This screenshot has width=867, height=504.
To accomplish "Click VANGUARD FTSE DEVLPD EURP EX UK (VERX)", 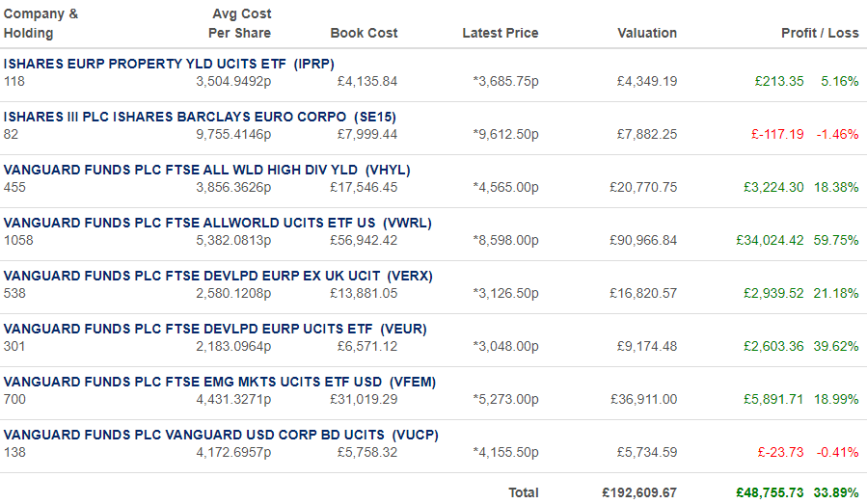I will pos(218,277).
